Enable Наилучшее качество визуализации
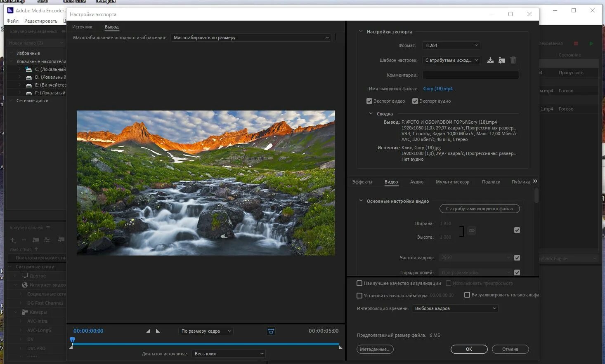 [359, 283]
